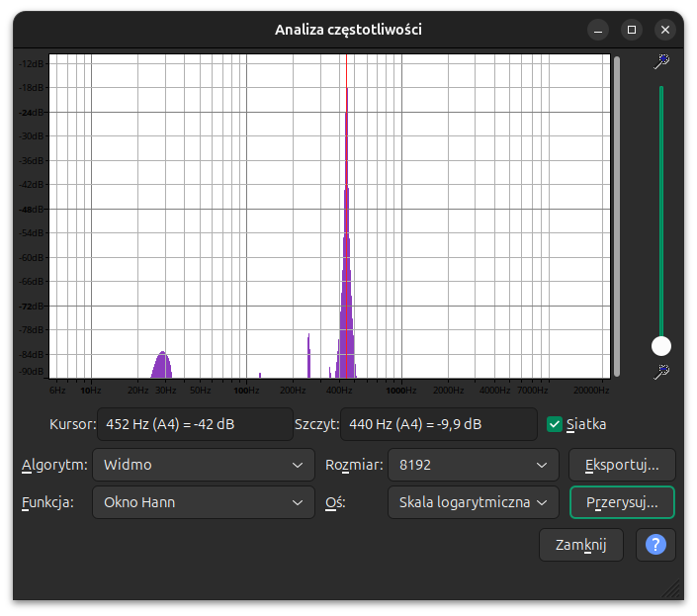Open the Rozmiar dropdown showing 8192

coord(473,465)
